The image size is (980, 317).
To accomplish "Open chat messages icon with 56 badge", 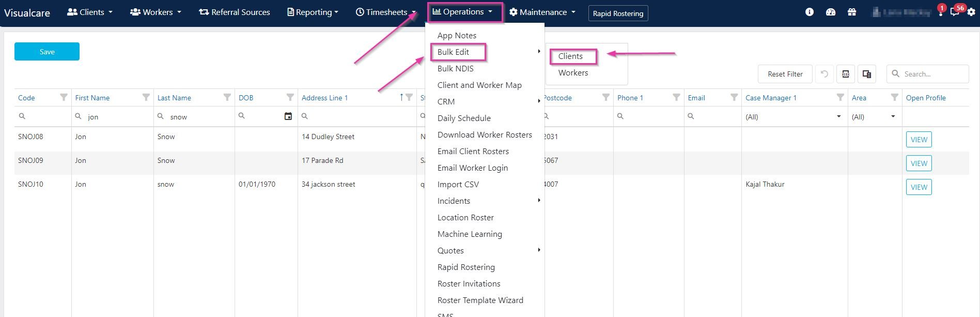I will [x=955, y=11].
